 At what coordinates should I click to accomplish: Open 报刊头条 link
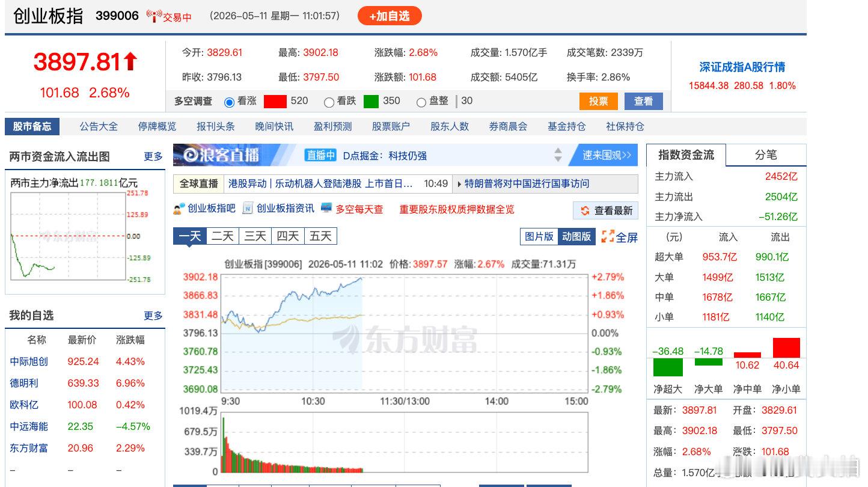[216, 126]
